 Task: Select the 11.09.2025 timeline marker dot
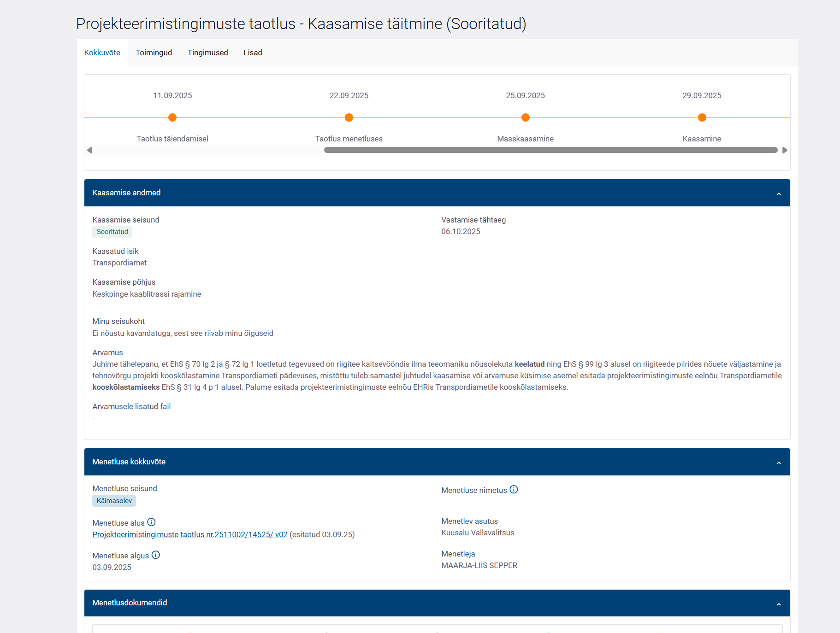[x=172, y=117]
